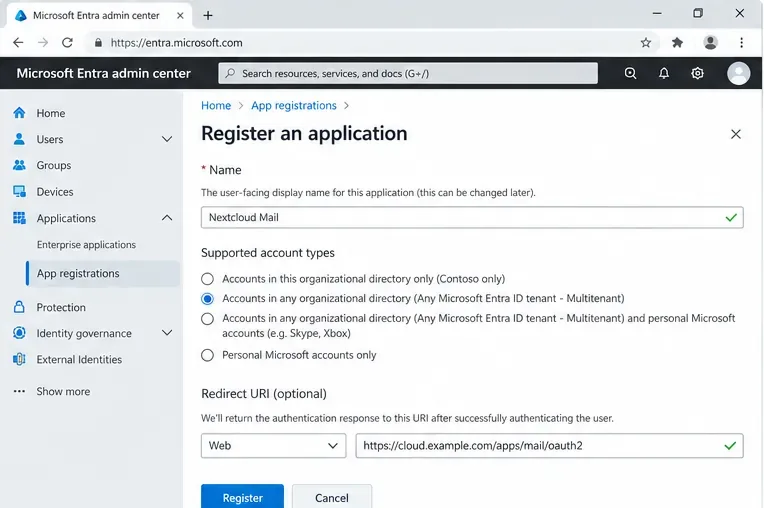Screen dimensions: 764x508
Task: View site info via padlock icon
Action: point(98,43)
